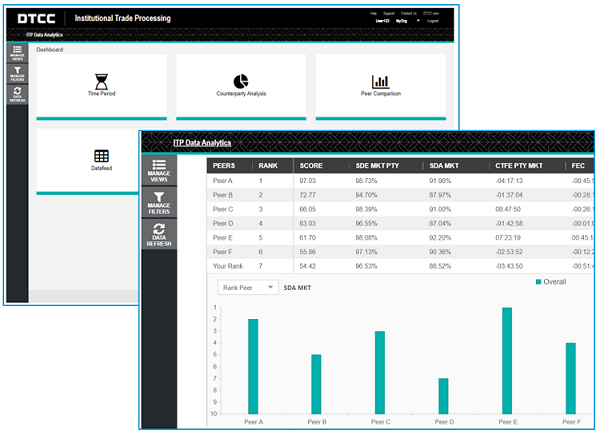Click score value 54.42
The height and width of the screenshot is (434, 600).
click(308, 266)
